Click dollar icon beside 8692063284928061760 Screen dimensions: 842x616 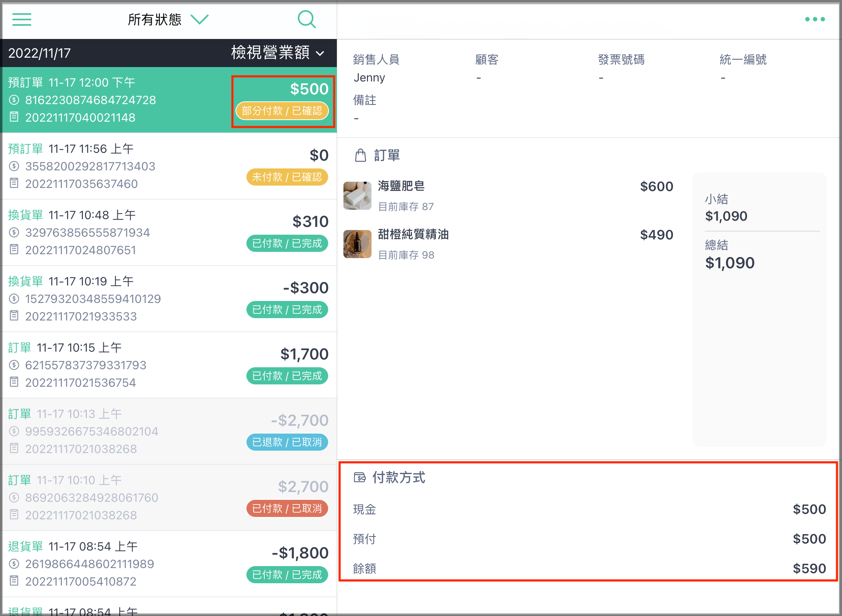coord(14,497)
